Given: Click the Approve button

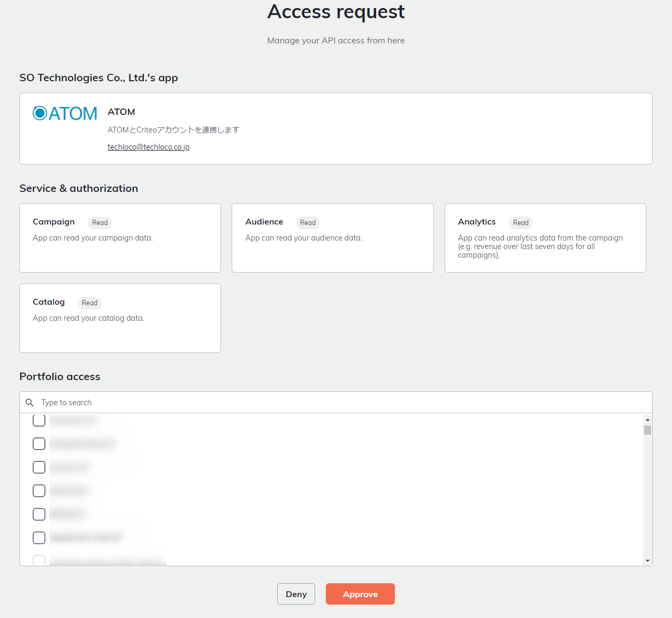Looking at the screenshot, I should [x=360, y=594].
